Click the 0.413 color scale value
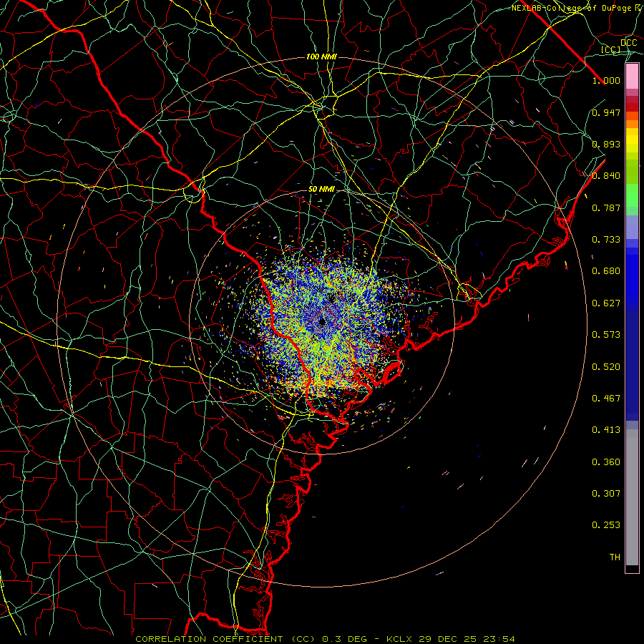The height and width of the screenshot is (644, 644). (x=606, y=430)
